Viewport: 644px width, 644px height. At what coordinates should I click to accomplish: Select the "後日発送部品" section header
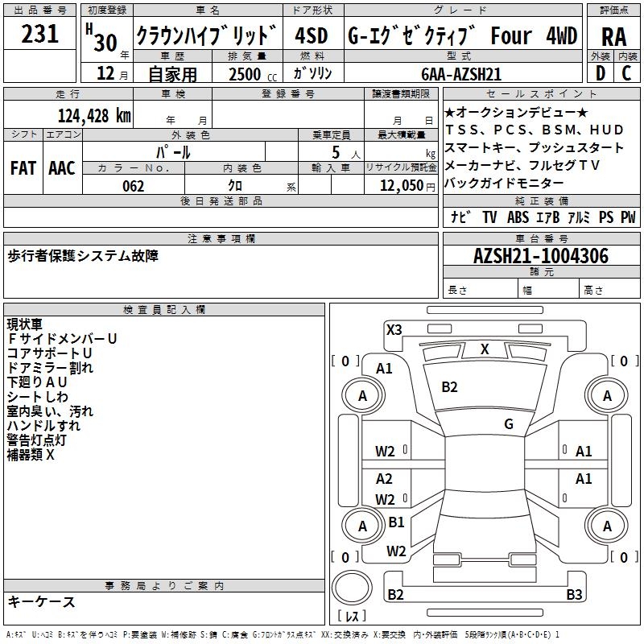pyautogui.click(x=221, y=200)
